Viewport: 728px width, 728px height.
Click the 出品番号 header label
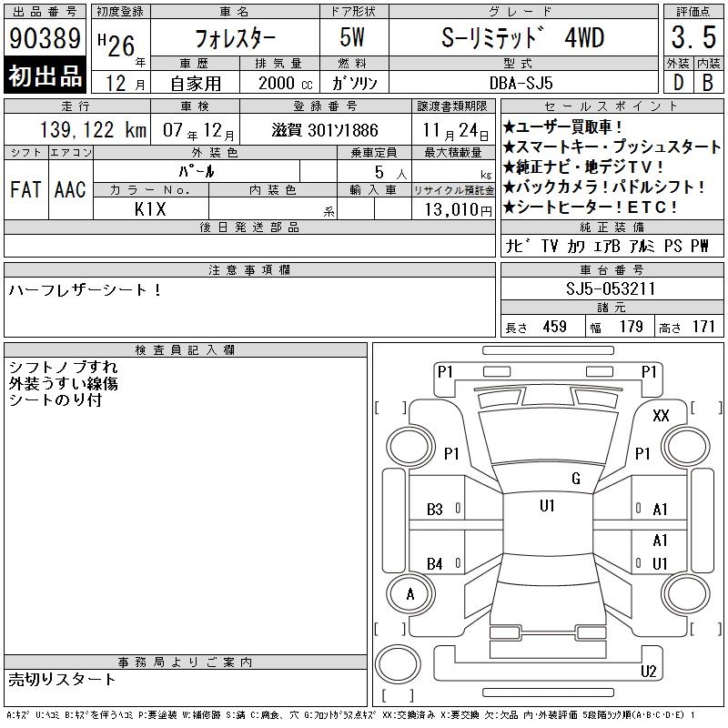click(x=45, y=12)
